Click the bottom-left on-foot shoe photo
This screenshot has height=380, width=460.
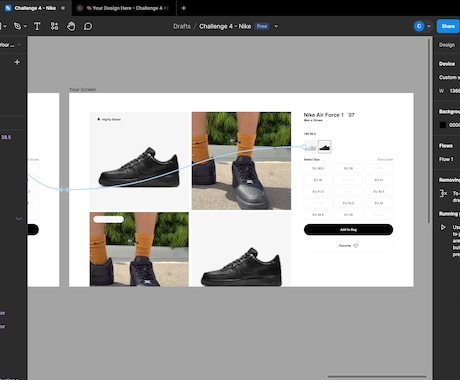pos(139,249)
